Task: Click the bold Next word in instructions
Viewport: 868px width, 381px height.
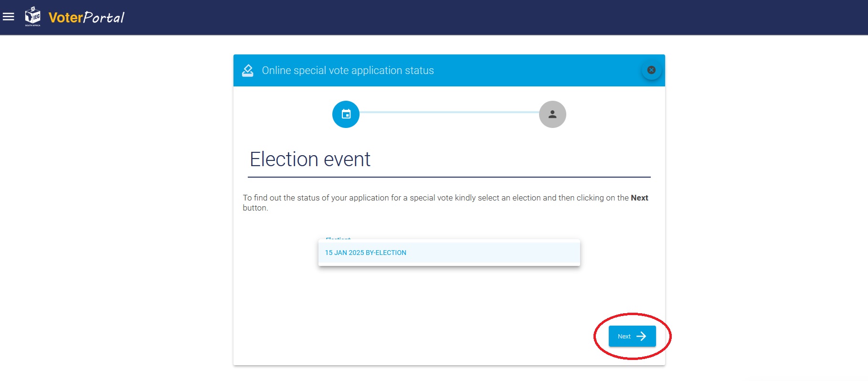Action: [x=639, y=198]
